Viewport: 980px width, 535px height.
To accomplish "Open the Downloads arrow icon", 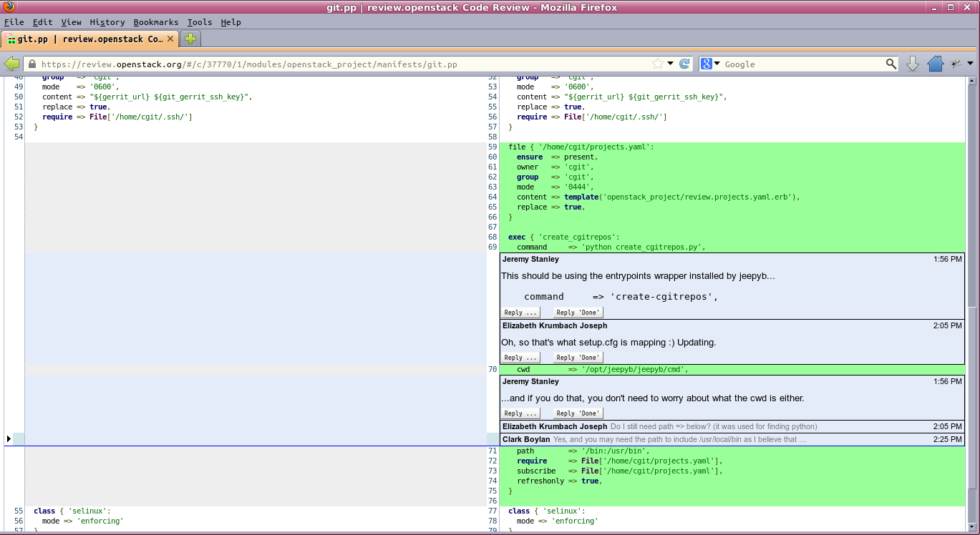I will [913, 64].
